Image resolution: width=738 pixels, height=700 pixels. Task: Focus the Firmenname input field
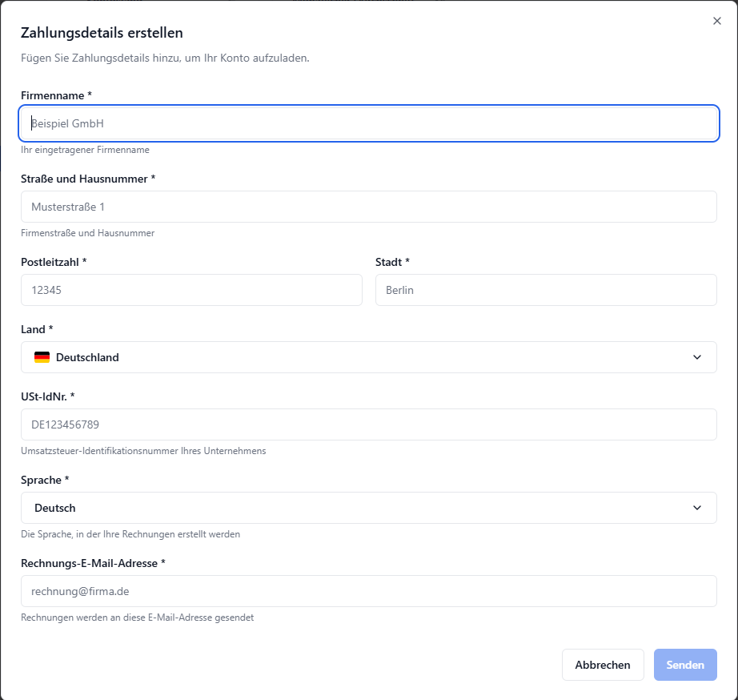click(368, 123)
